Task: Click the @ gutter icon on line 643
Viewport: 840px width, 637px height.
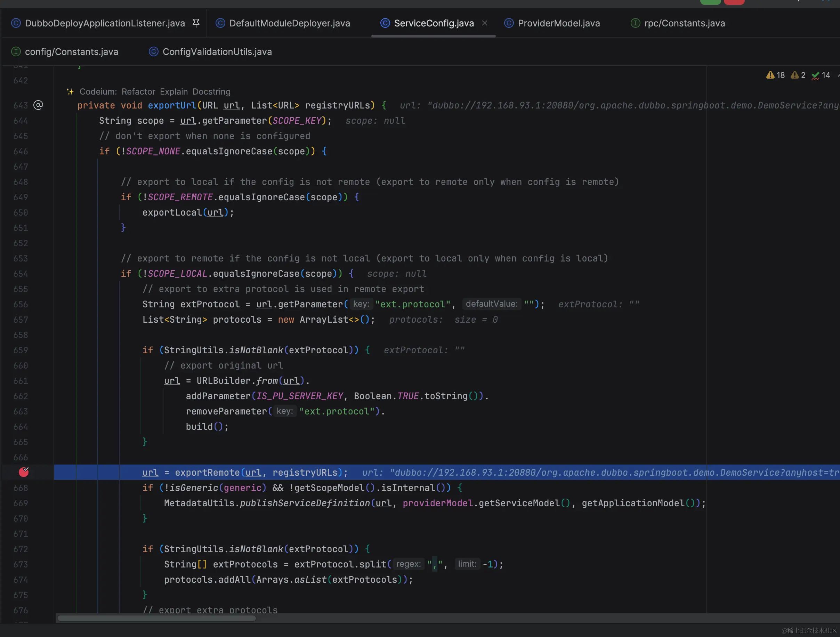Action: [x=38, y=105]
